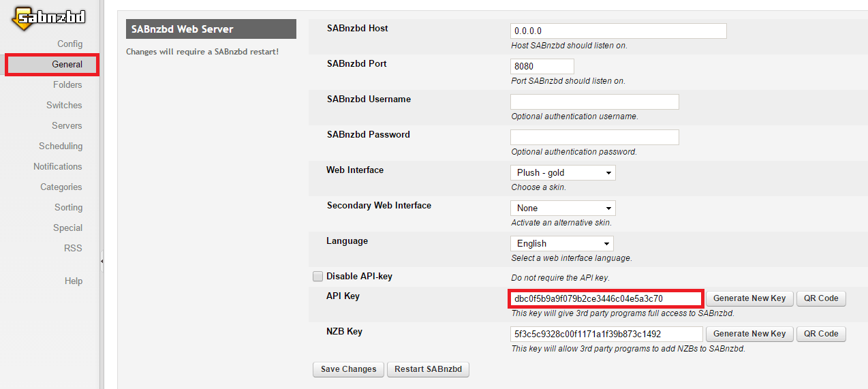Open the Language selection dropdown

561,244
